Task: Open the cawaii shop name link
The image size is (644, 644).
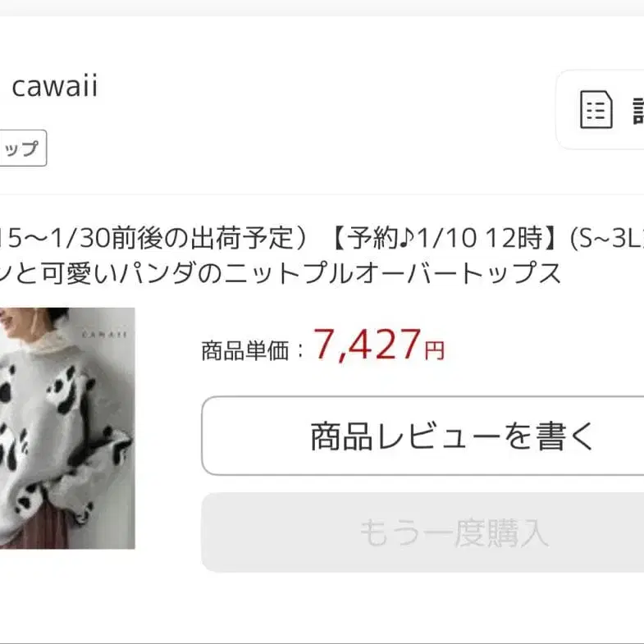Action: pos(55,86)
